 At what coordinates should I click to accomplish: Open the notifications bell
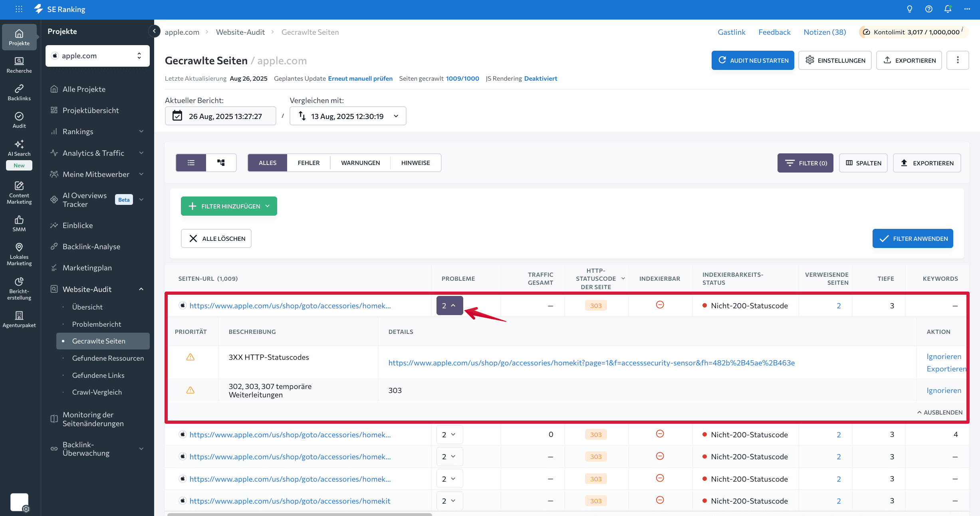948,9
